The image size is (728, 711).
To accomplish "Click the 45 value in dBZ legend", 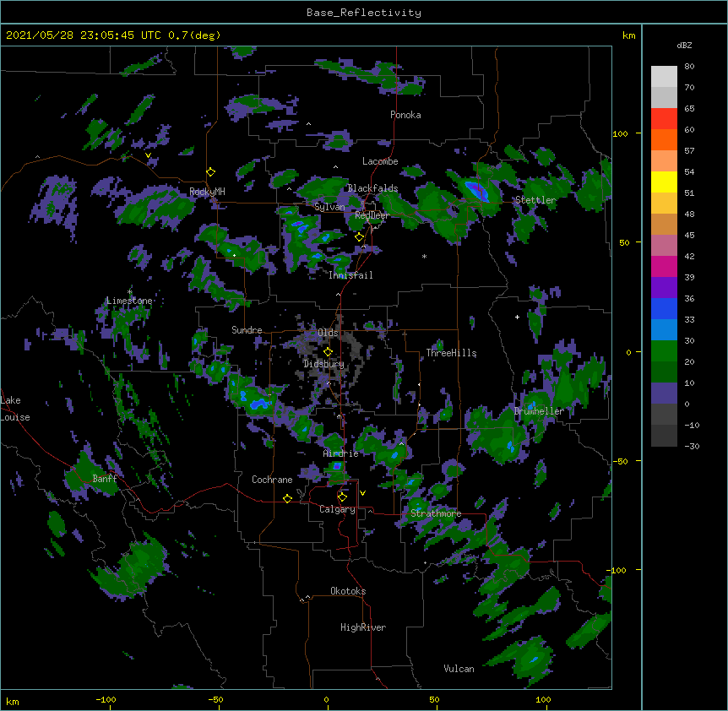I will 689,236.
